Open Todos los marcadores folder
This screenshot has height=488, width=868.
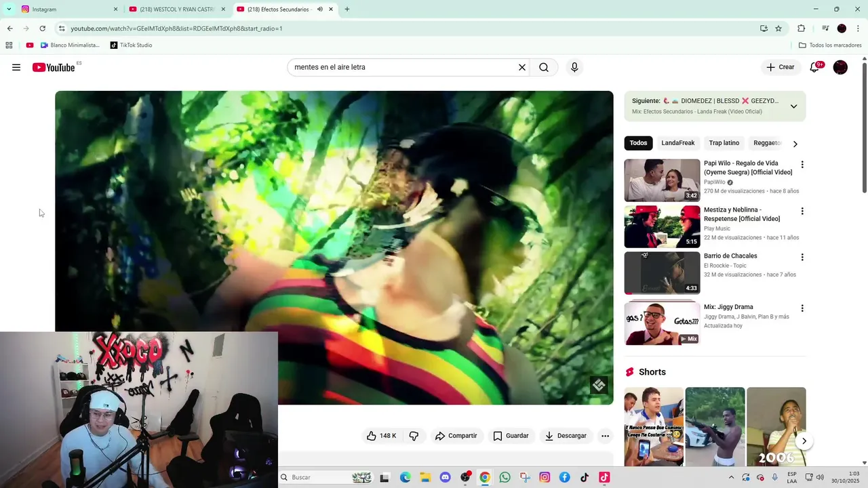[830, 45]
